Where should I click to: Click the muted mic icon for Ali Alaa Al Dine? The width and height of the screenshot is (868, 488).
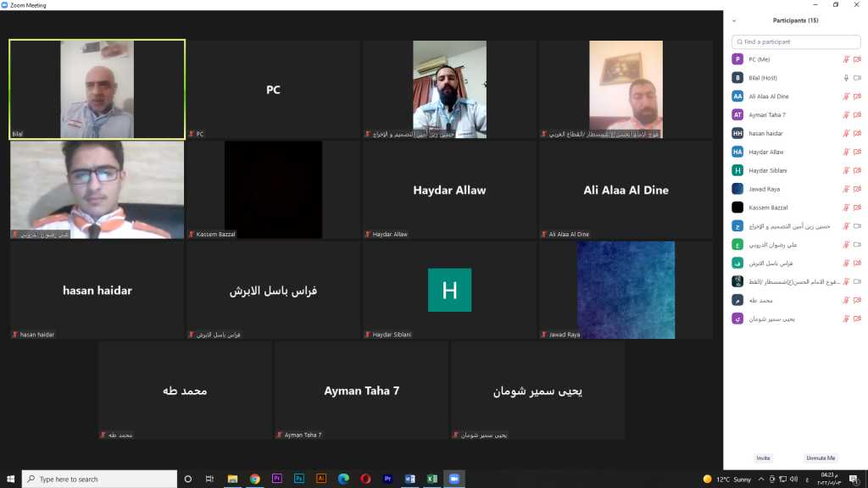tap(845, 97)
